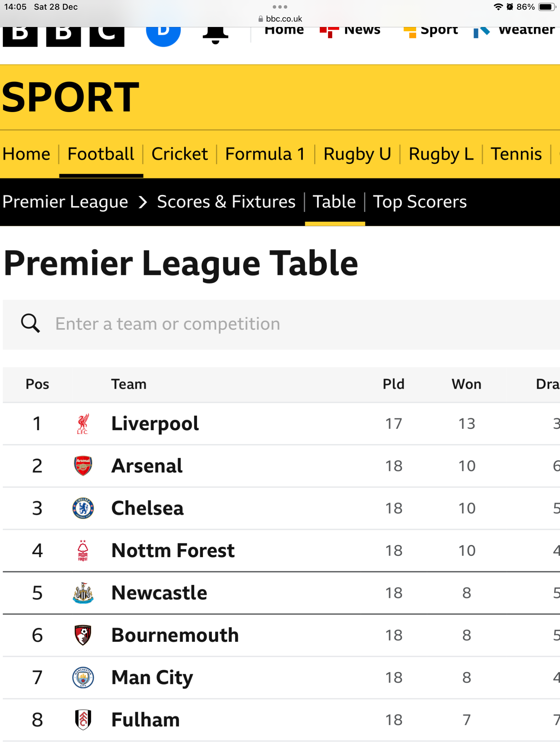Click the BBC logo
Image resolution: width=560 pixels, height=747 pixels.
click(64, 35)
